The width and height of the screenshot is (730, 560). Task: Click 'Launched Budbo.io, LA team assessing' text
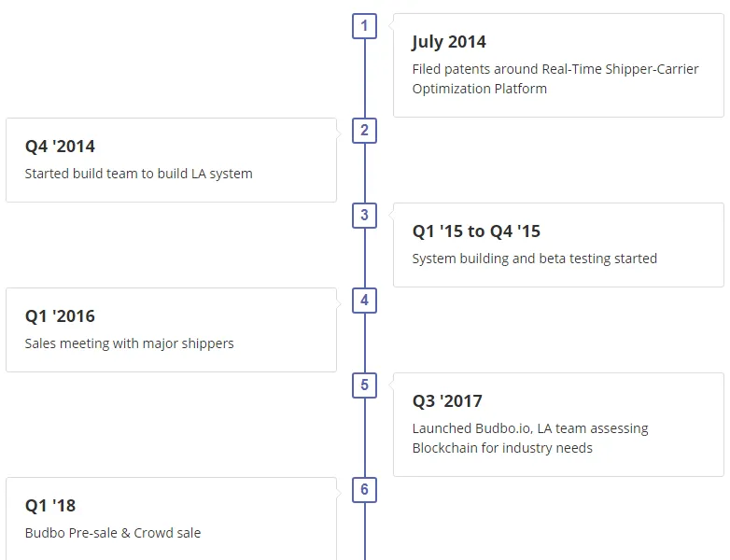coord(530,428)
